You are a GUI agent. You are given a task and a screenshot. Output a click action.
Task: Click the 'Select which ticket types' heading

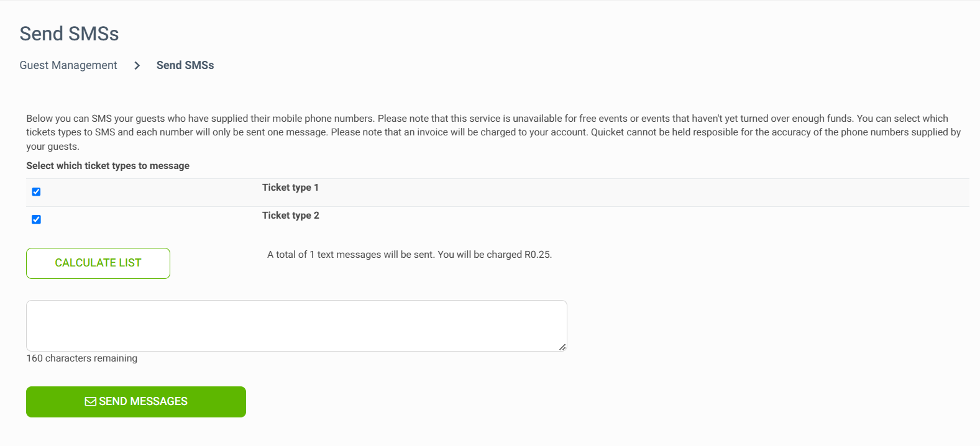(108, 166)
